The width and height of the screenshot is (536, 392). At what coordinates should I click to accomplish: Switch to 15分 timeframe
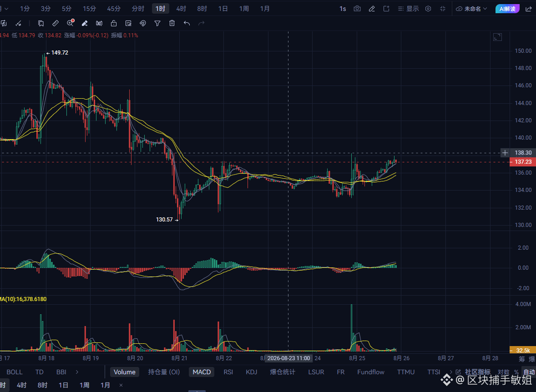(x=89, y=9)
